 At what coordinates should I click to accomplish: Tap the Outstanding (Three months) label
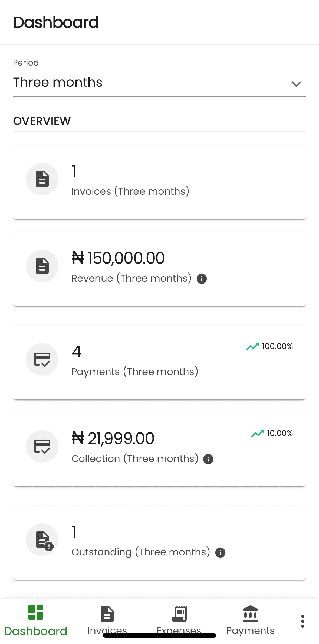pos(141,552)
